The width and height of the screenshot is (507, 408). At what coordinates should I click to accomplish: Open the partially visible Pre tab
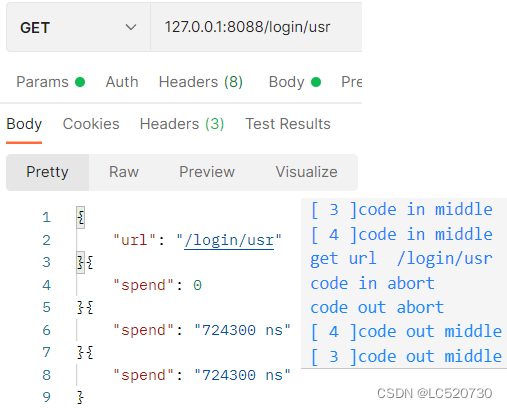(351, 82)
